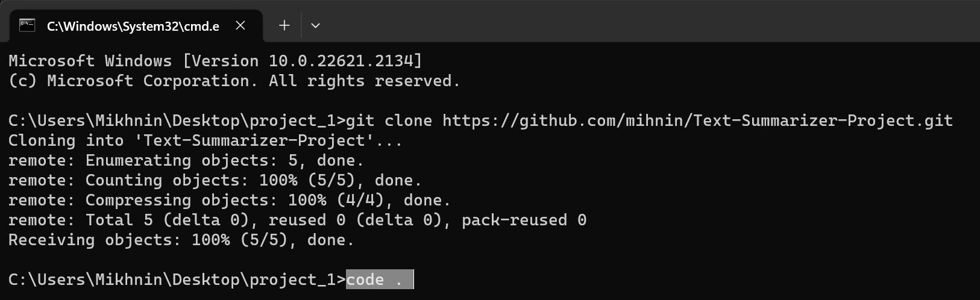
Task: Click the "Counting objects" output line
Action: [215, 180]
